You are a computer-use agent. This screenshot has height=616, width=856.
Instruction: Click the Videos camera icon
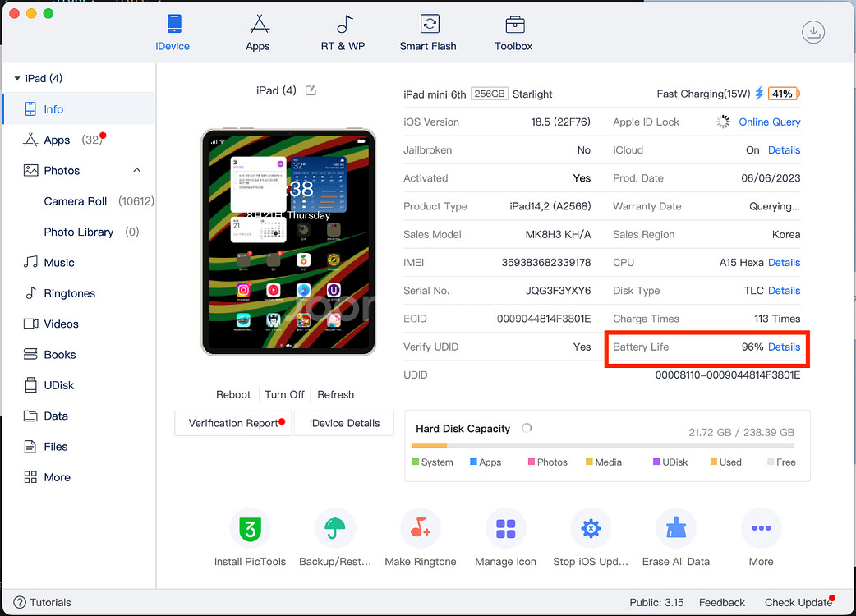30,324
